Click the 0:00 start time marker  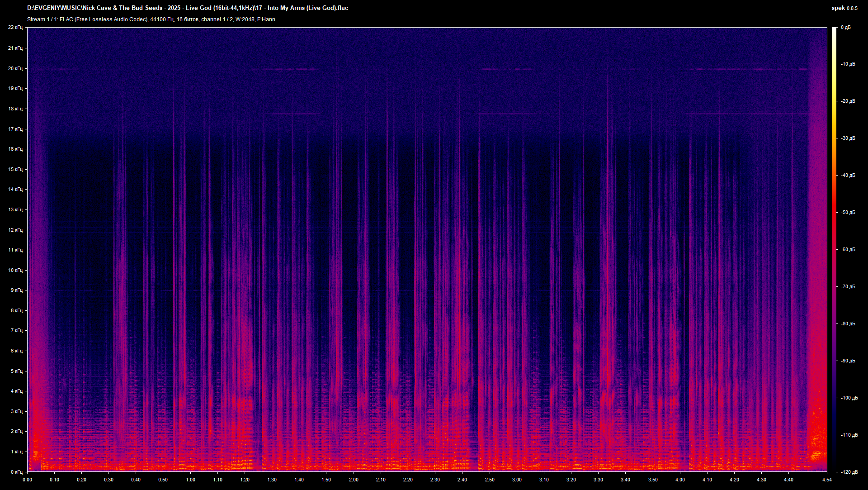tap(27, 480)
